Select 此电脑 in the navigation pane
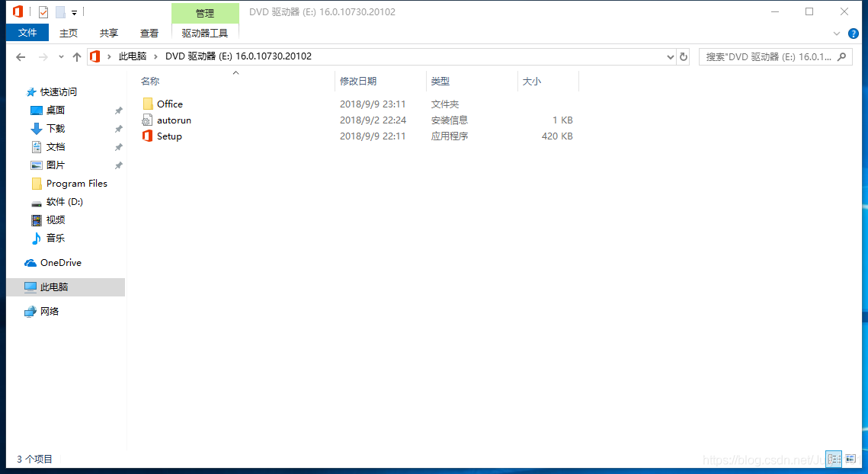Viewport: 868px width, 474px height. (x=53, y=287)
